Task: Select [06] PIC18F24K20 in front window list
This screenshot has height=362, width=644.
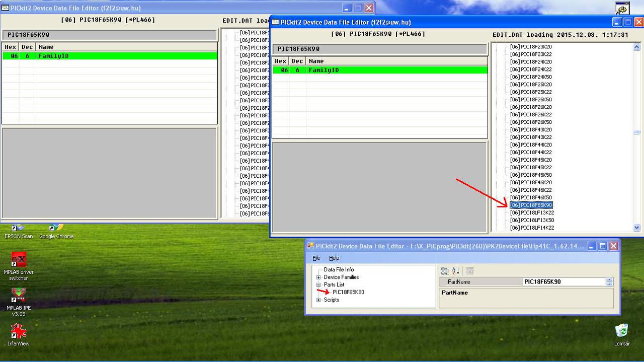Action: pyautogui.click(x=531, y=62)
